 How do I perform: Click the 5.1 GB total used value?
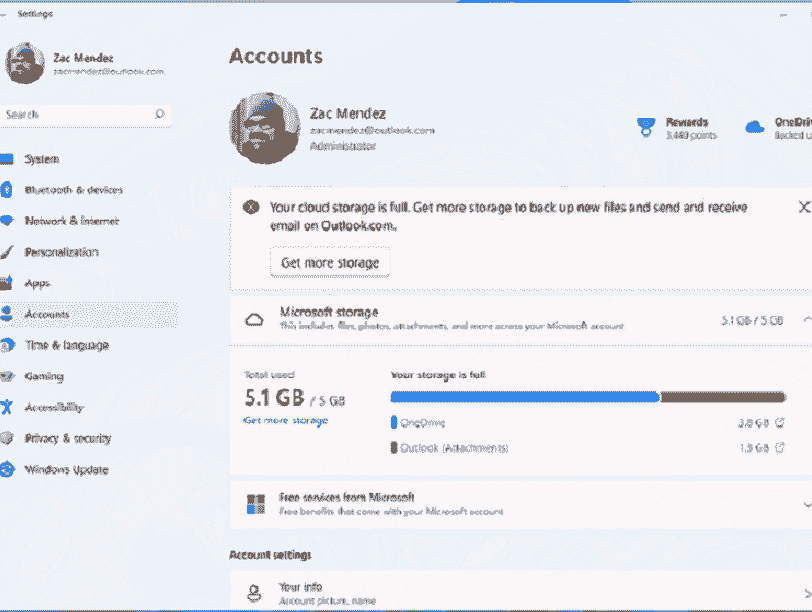[274, 398]
